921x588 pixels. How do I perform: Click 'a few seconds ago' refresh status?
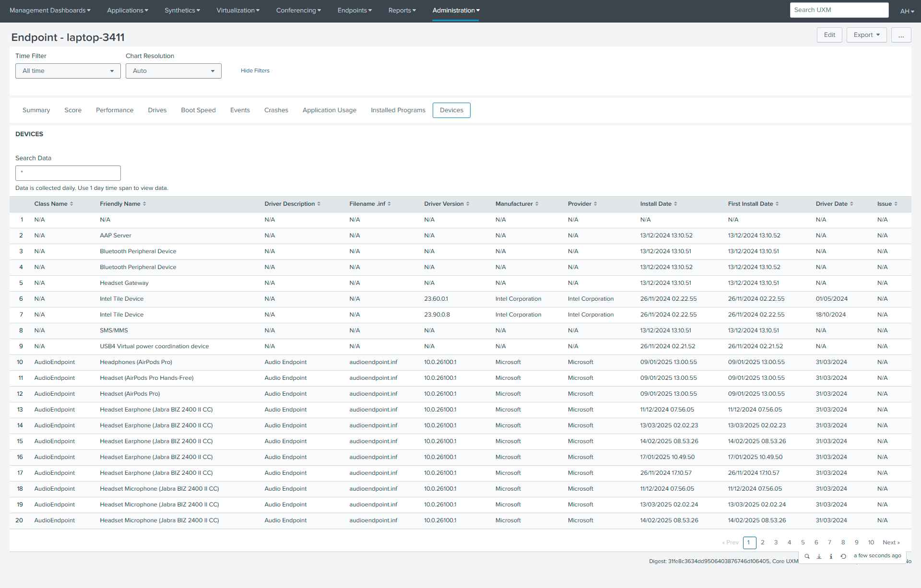click(x=877, y=556)
